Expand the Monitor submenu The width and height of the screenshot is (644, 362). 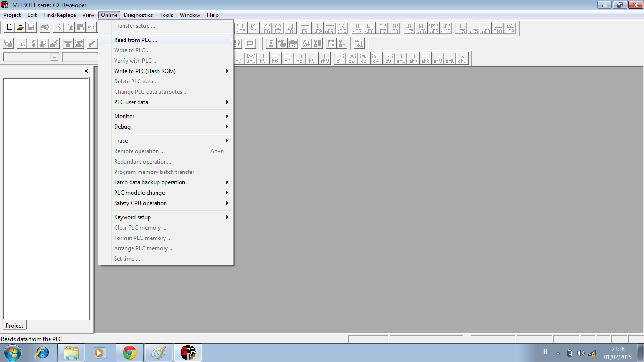click(x=166, y=116)
